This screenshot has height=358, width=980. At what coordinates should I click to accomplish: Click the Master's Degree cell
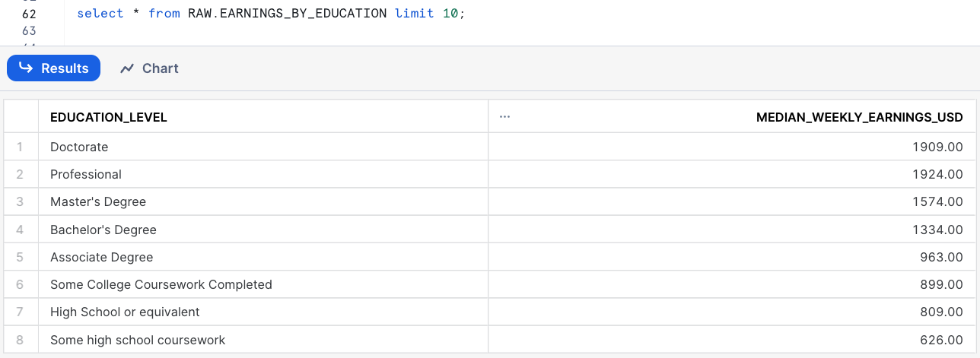pyautogui.click(x=98, y=201)
